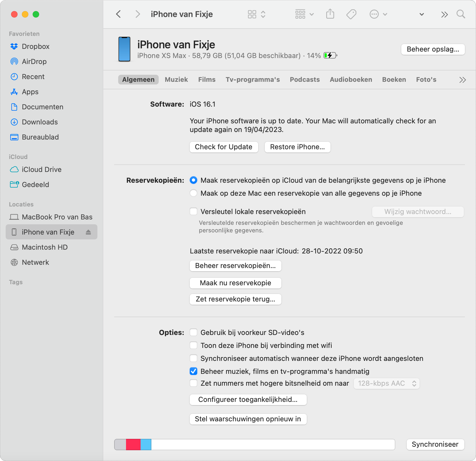The image size is (476, 461).
Task: Check Zet nummers met hogere bitsnelheid om
Action: (193, 383)
